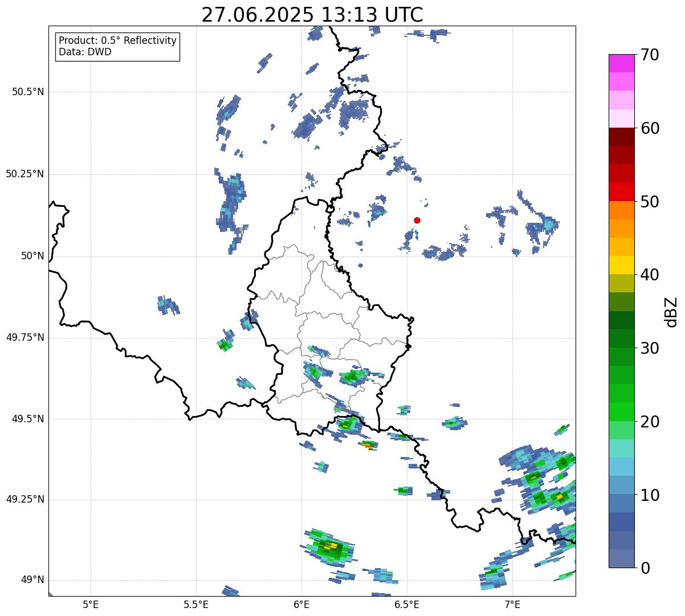Image resolution: width=685 pixels, height=616 pixels.
Task: Click the plot title 27.06.2025 13:13 UTC
Action: click(312, 15)
